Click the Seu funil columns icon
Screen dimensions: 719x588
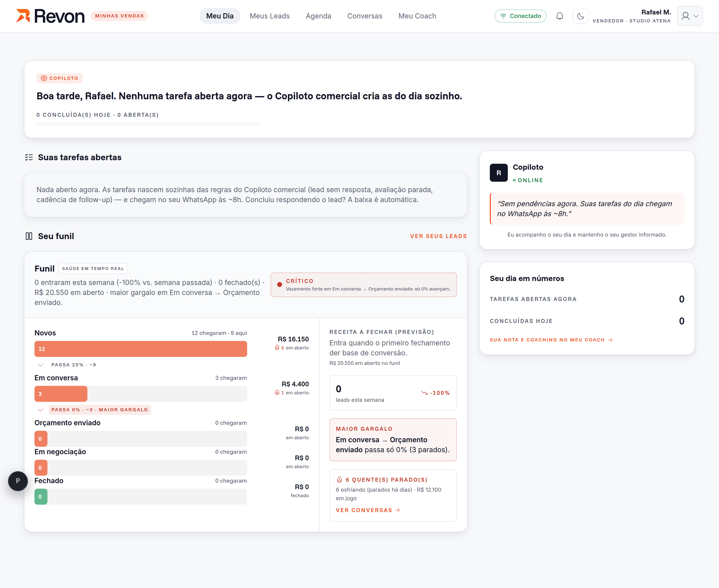click(x=29, y=236)
